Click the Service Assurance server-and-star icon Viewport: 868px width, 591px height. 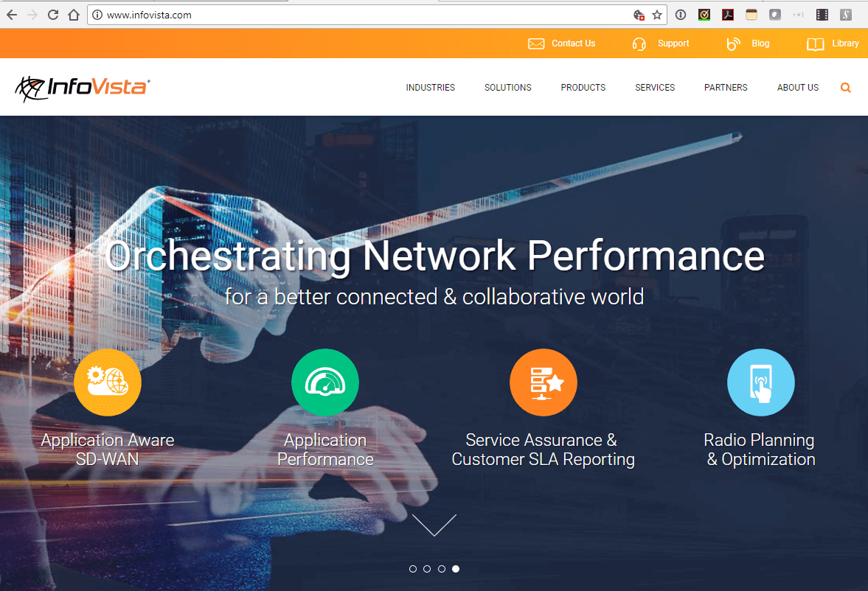pyautogui.click(x=544, y=382)
